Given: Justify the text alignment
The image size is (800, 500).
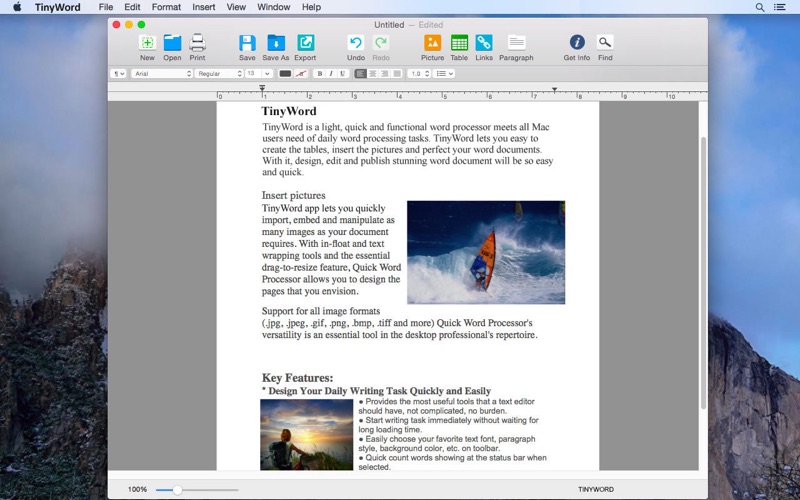Looking at the screenshot, I should tap(397, 74).
